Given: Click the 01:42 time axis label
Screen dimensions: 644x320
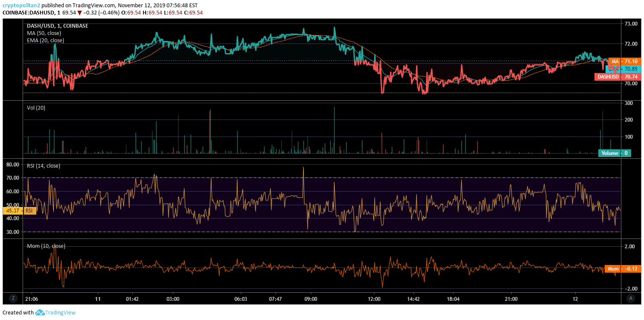Looking at the screenshot, I should 132,299.
